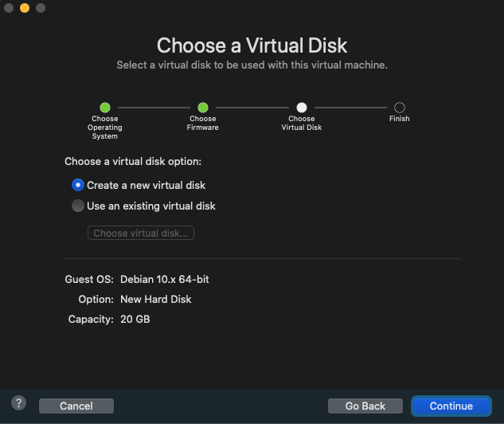Cancel the virtual machine setup

76,406
